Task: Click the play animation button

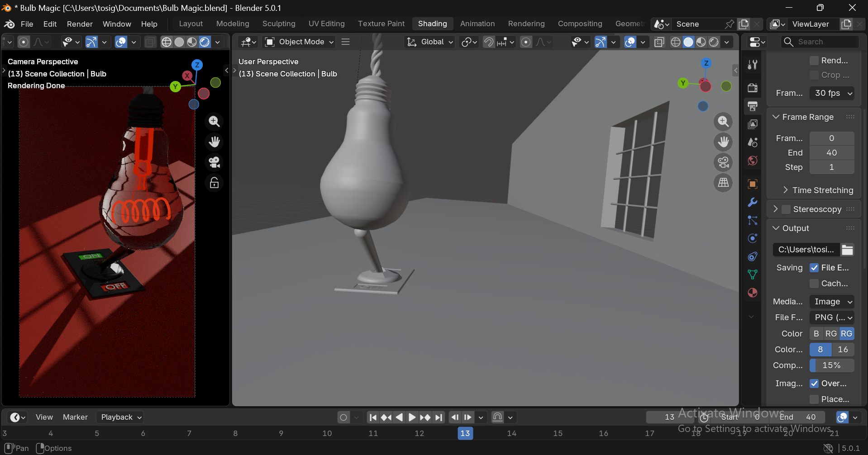Action: (x=412, y=417)
